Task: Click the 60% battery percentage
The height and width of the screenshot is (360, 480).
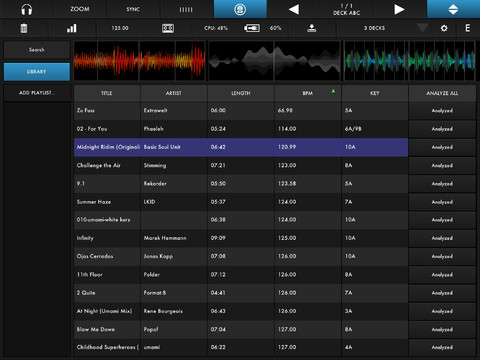Action: pos(275,28)
